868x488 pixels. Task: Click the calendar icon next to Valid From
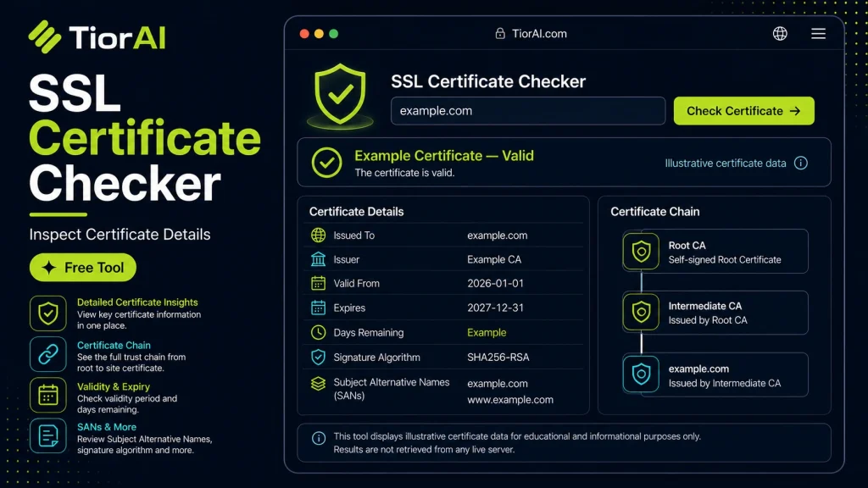(319, 283)
